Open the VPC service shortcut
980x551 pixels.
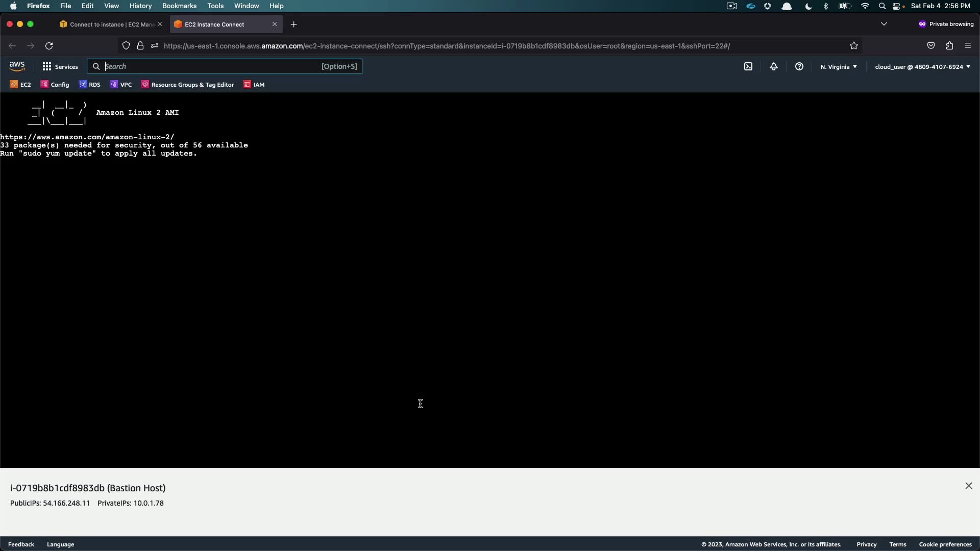[x=121, y=85]
